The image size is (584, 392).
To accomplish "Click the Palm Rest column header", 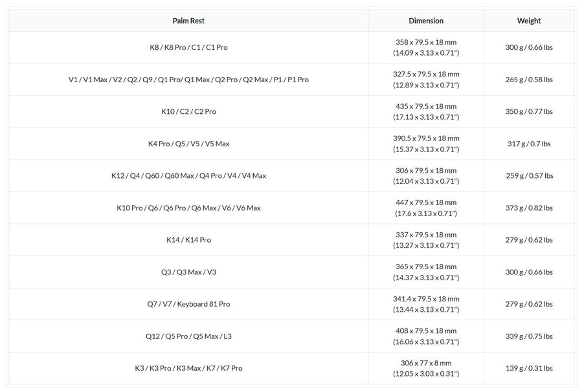I will (188, 21).
